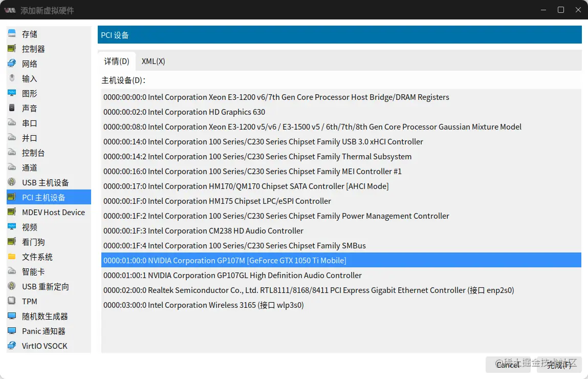The height and width of the screenshot is (379, 588).
Task: Select 文件系统 in the hardware list
Action: [x=49, y=257]
